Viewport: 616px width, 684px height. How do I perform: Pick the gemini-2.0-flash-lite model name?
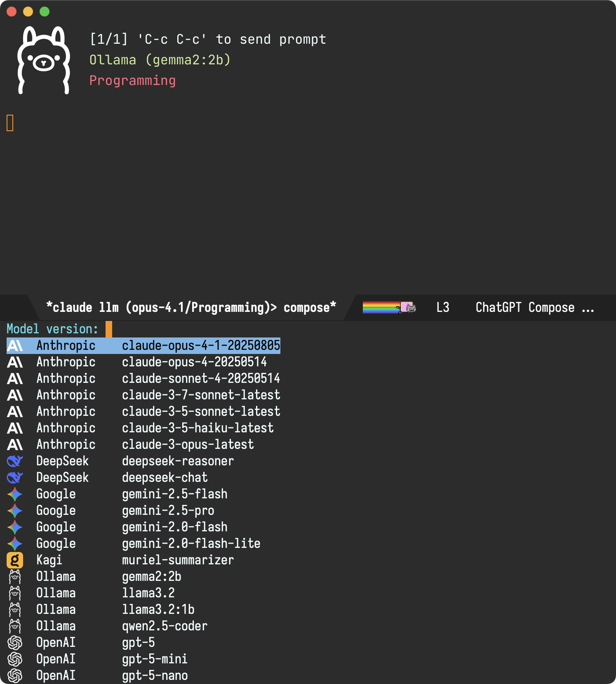tap(191, 543)
